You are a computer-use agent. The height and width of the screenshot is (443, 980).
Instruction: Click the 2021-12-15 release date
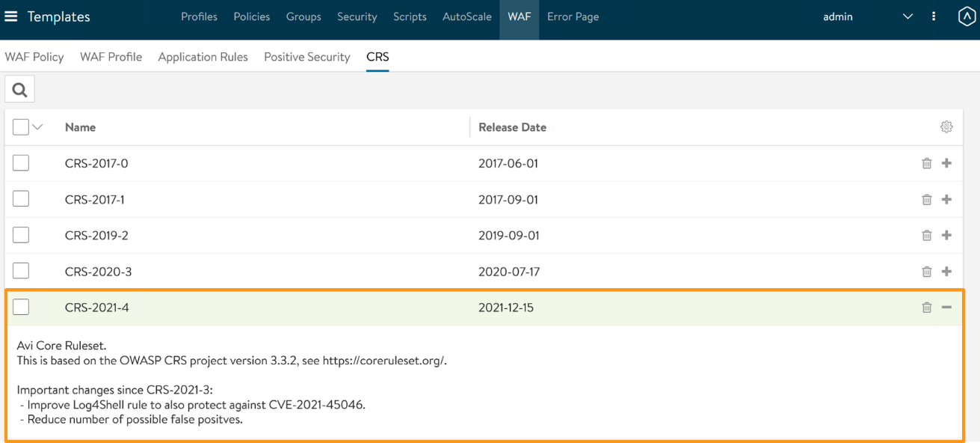(506, 307)
